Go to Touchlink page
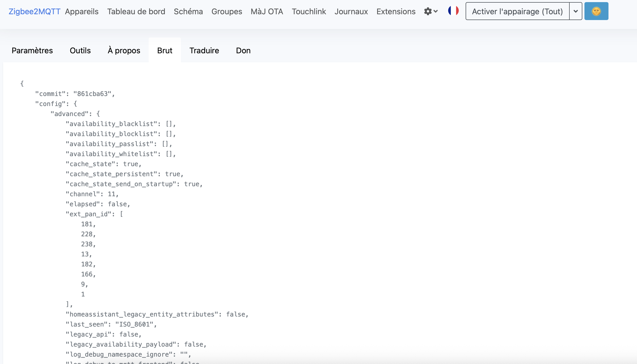Viewport: 637px width, 364px height. point(309,11)
